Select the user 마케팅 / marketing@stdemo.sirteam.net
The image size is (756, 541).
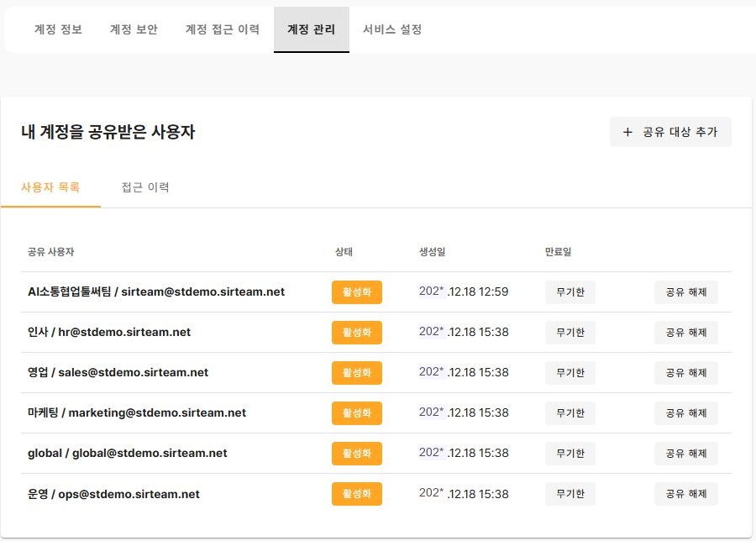(137, 412)
